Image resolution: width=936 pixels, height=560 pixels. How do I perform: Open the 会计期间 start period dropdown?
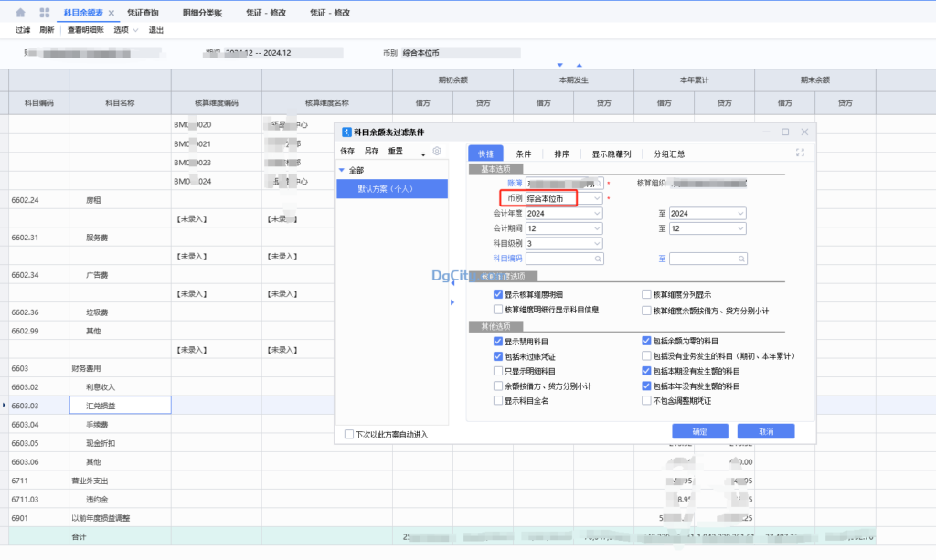(x=597, y=228)
